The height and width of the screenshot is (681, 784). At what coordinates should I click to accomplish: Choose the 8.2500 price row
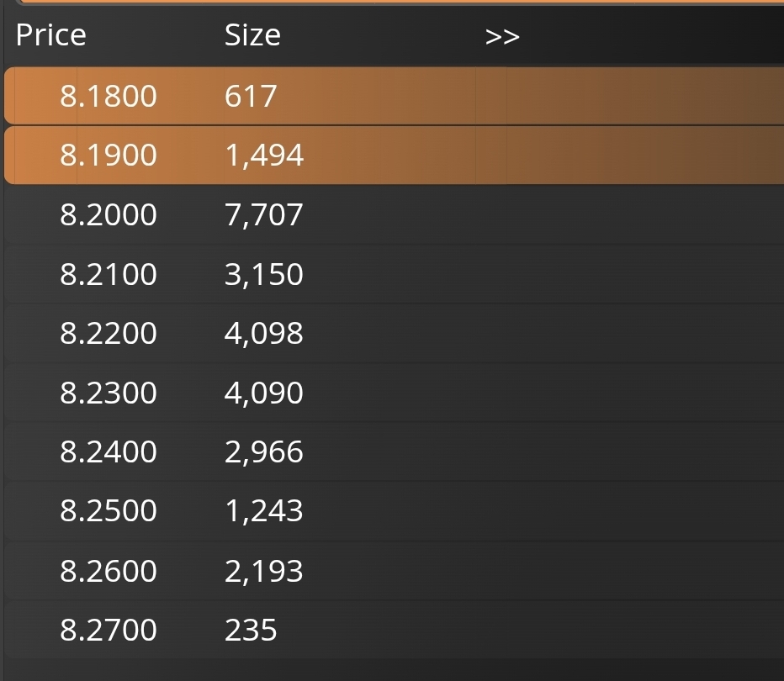109,511
